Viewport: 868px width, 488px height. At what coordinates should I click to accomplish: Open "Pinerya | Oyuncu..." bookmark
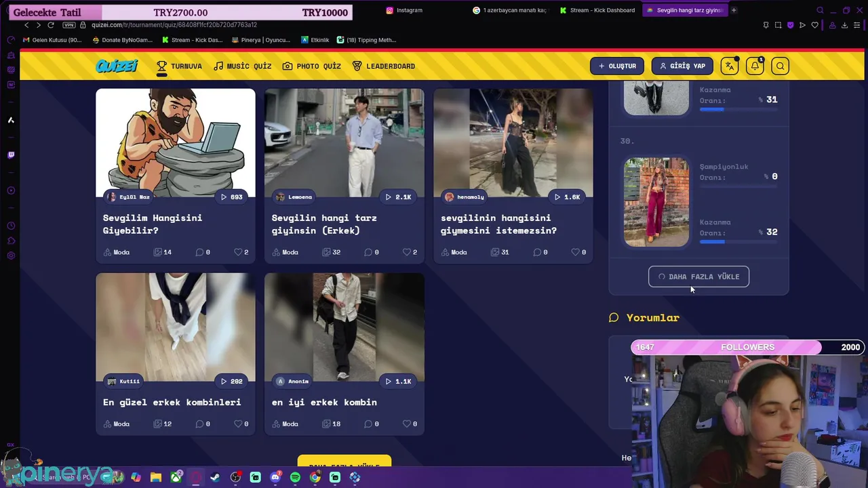[x=261, y=40]
